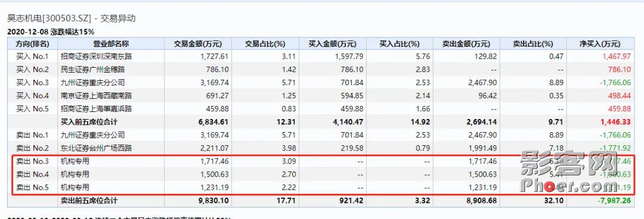Select 机构专用 in the 卖出 No.5 row
Screen dimensions: 644x219
pyautogui.click(x=75, y=187)
